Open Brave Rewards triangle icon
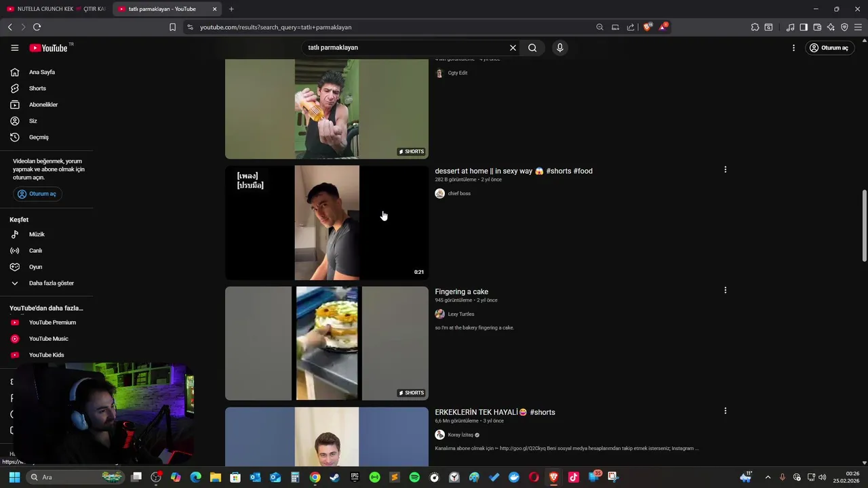Viewport: 868px width, 488px height. click(x=663, y=27)
